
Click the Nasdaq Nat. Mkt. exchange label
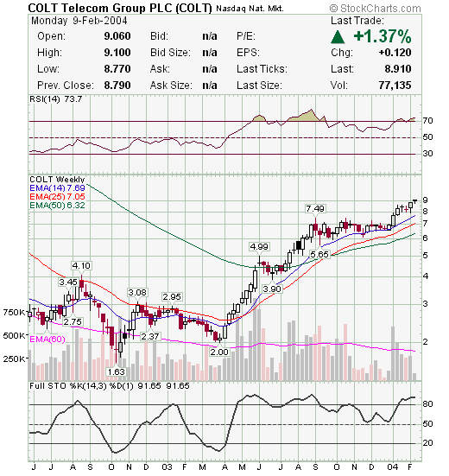pyautogui.click(x=250, y=9)
